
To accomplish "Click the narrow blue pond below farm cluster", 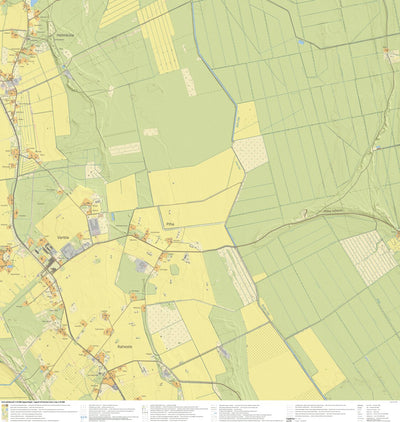I will (113, 217).
